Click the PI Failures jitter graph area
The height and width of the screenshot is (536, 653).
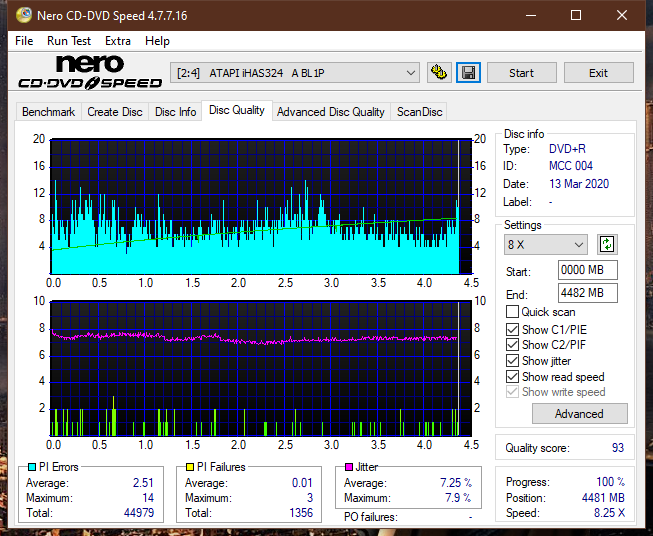(261, 369)
